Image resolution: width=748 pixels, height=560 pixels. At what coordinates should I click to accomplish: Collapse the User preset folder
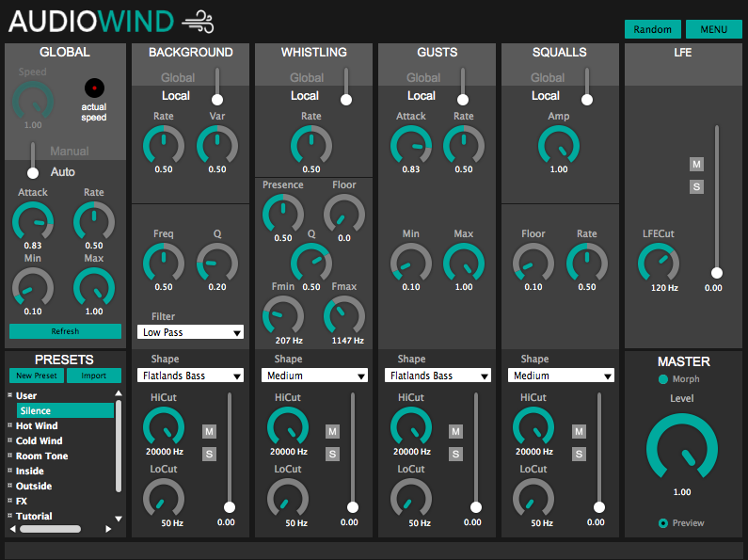pyautogui.click(x=9, y=395)
